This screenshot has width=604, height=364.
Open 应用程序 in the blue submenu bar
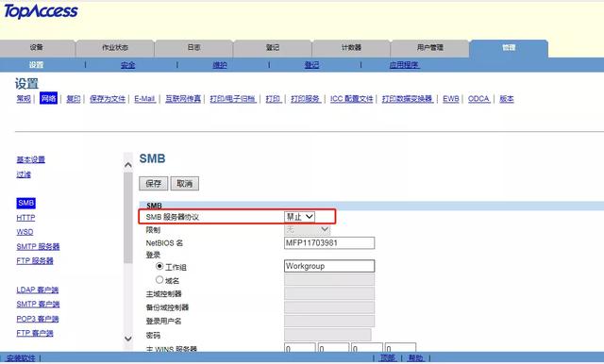[x=404, y=65]
